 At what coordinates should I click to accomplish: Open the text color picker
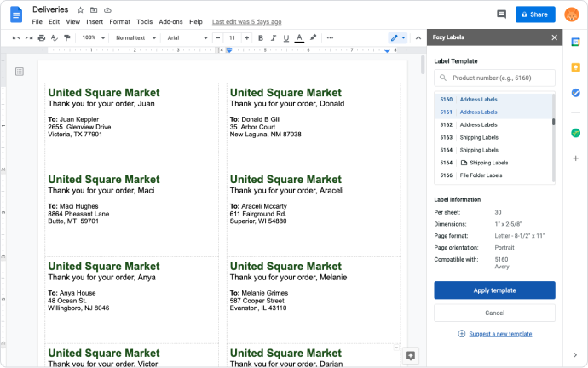point(299,37)
